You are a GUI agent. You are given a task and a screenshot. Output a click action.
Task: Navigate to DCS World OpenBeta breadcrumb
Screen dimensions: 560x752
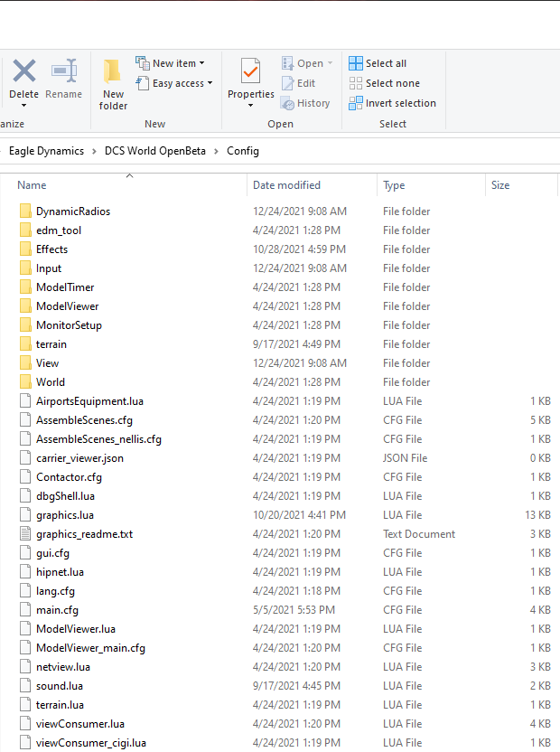pyautogui.click(x=155, y=151)
